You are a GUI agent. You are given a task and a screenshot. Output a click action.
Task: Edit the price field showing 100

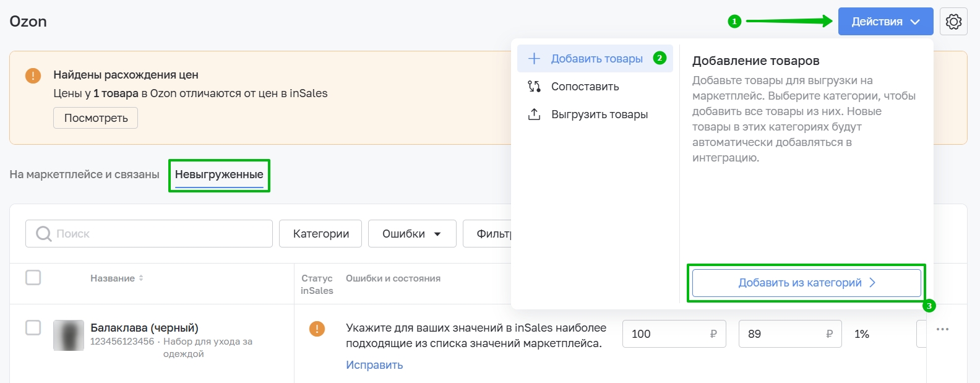point(674,334)
